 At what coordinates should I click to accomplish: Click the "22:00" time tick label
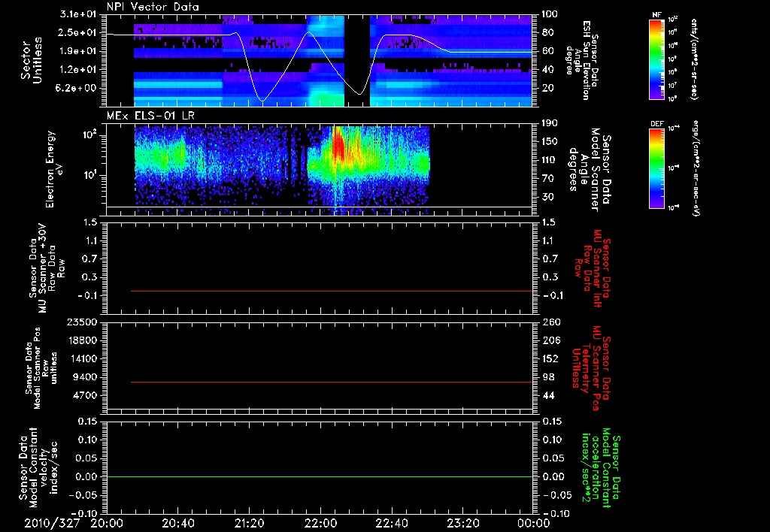320,524
